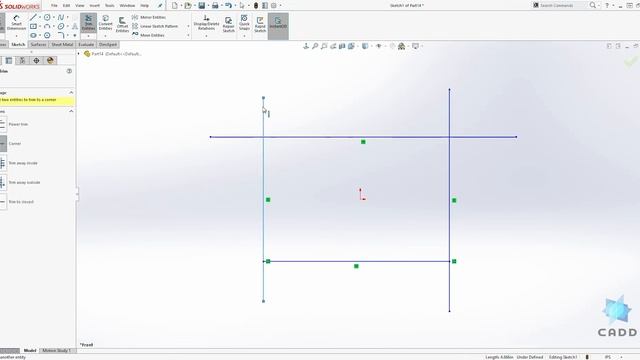Collapse the Options section chevron
640x360 pixels.
pyautogui.click(x=71, y=111)
